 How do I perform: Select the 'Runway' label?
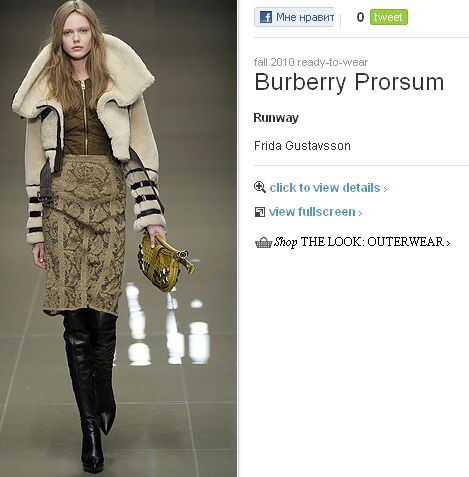[276, 118]
